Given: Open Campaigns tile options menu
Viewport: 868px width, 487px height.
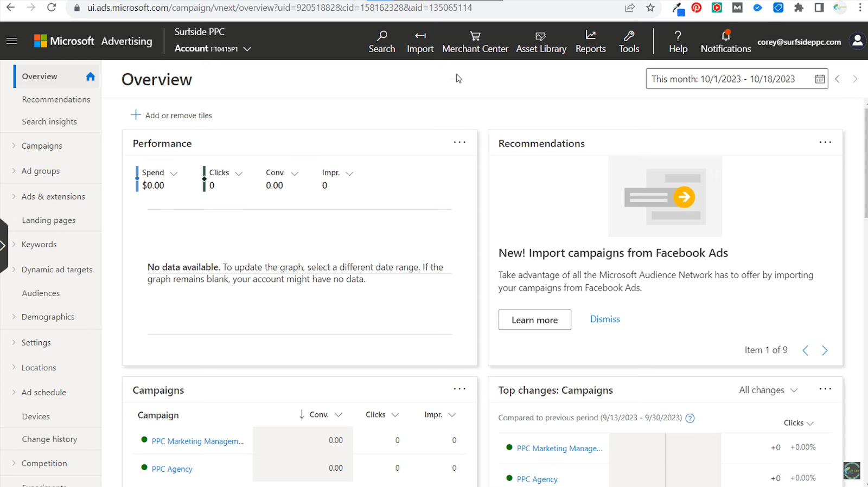Looking at the screenshot, I should click(x=459, y=389).
